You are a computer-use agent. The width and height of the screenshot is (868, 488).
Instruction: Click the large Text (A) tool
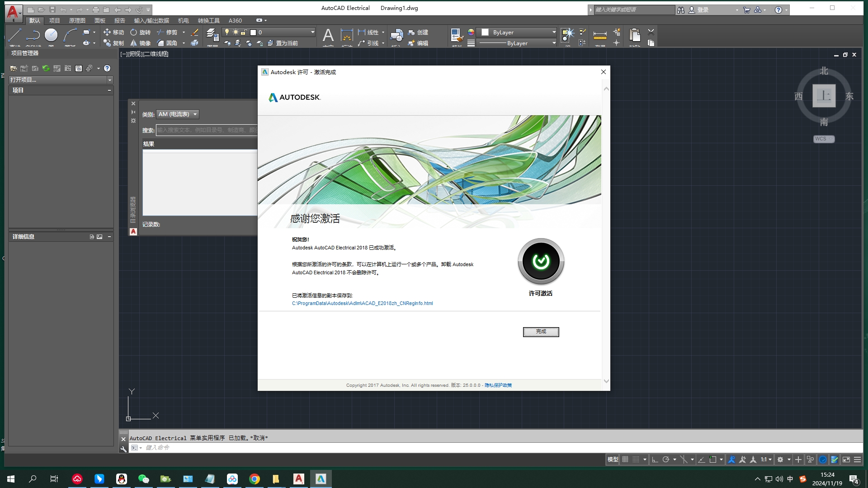tap(328, 35)
